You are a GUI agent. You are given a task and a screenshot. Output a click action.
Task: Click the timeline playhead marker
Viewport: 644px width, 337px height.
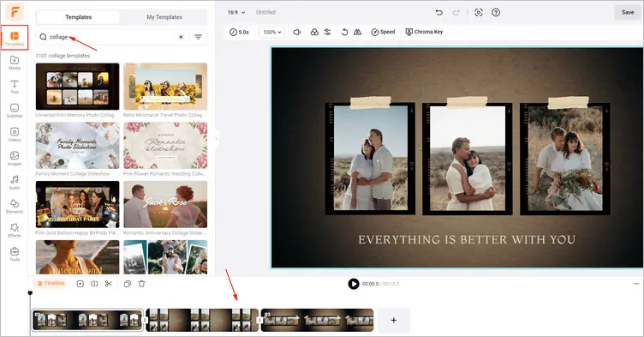(30, 293)
